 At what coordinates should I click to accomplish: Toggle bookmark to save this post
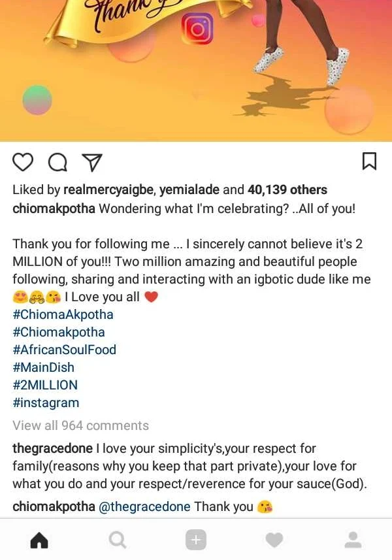tap(369, 161)
